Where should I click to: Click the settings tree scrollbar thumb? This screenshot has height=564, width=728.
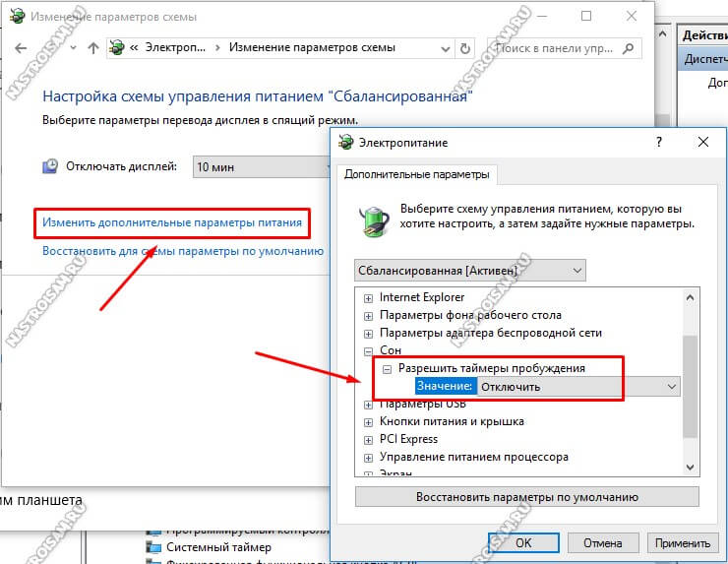pyautogui.click(x=691, y=387)
